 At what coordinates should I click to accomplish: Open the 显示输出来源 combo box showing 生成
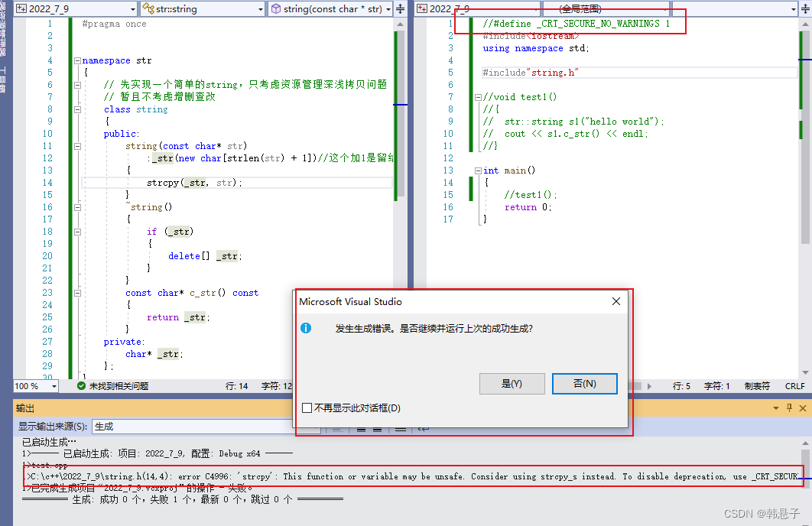[206, 427]
